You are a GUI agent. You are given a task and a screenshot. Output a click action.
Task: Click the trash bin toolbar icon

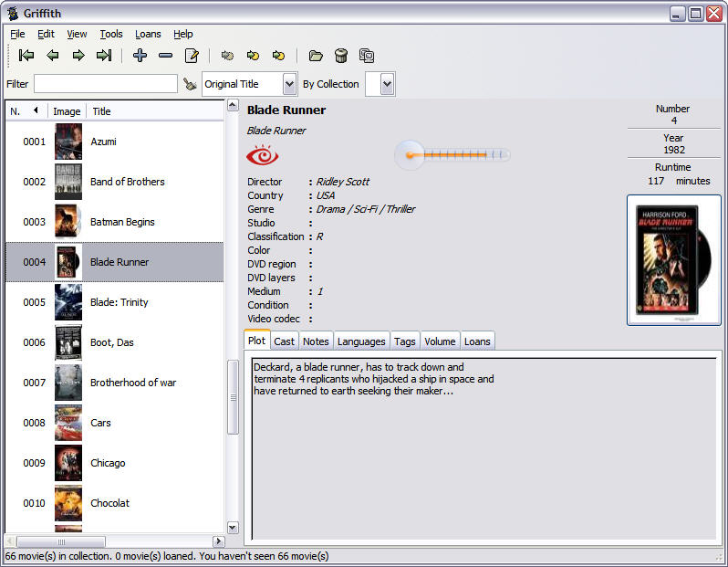tap(341, 56)
